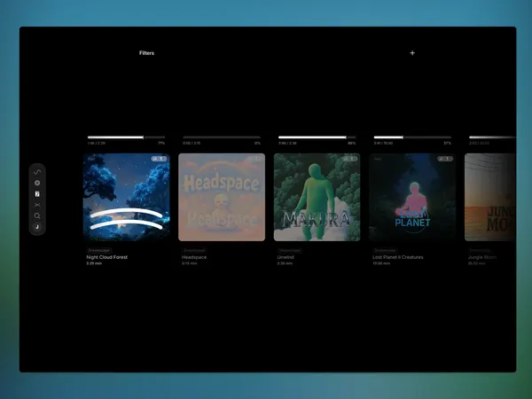Viewport: 532px width, 399px height.
Task: Open the Night Cloud Forest cover art
Action: 126,197
